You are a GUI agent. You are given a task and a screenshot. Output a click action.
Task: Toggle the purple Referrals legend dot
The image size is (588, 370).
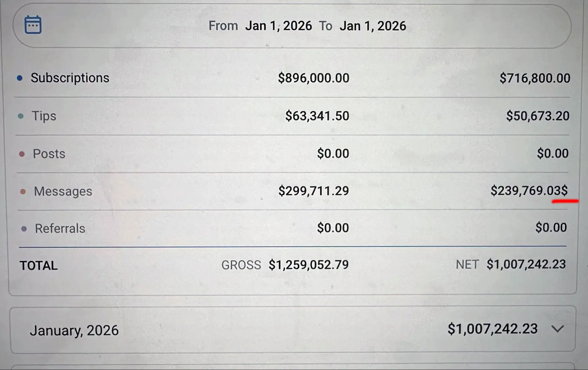pos(24,228)
